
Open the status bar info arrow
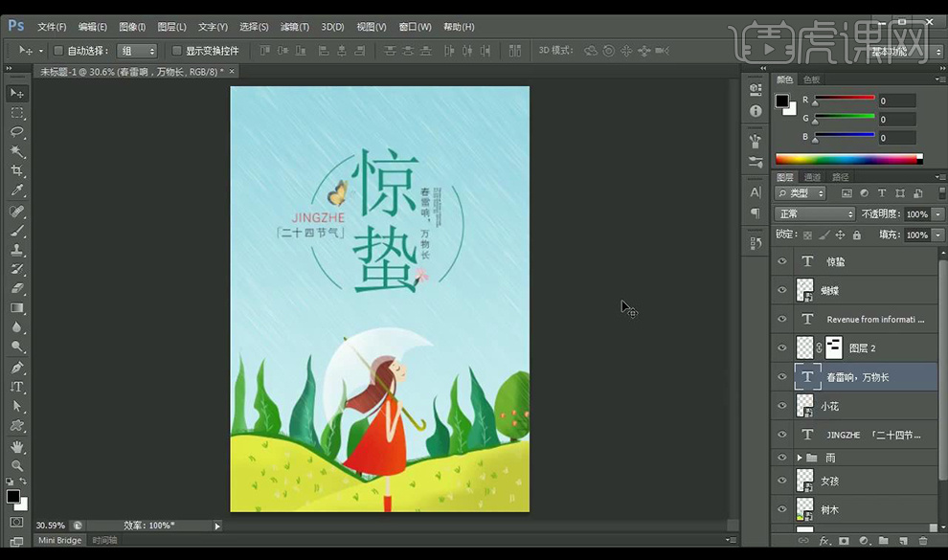(x=217, y=526)
